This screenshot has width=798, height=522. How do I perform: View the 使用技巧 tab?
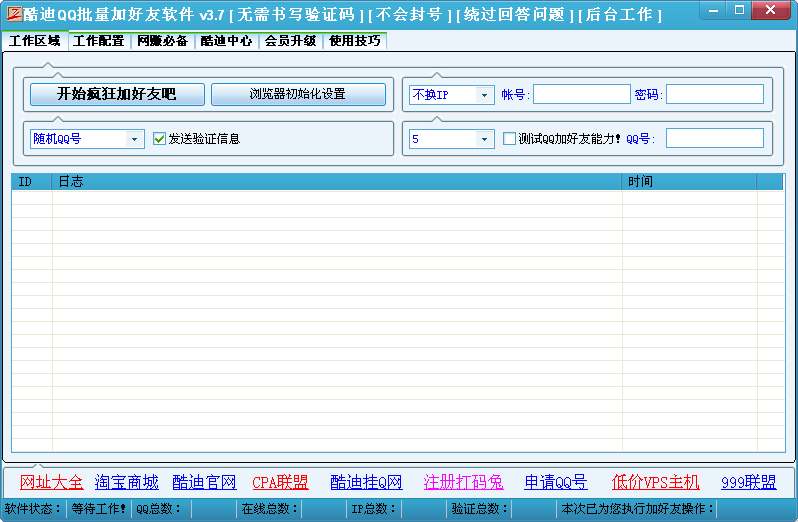tap(355, 41)
